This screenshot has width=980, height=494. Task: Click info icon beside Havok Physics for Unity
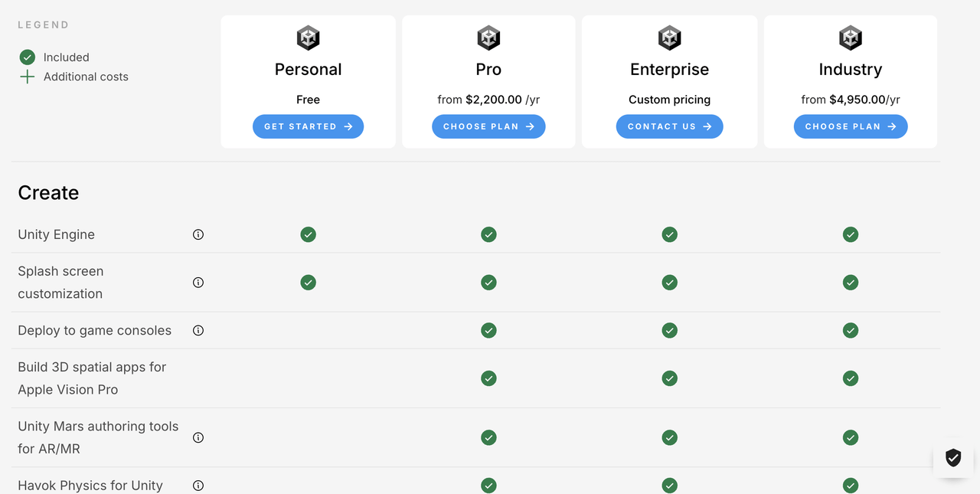click(198, 486)
